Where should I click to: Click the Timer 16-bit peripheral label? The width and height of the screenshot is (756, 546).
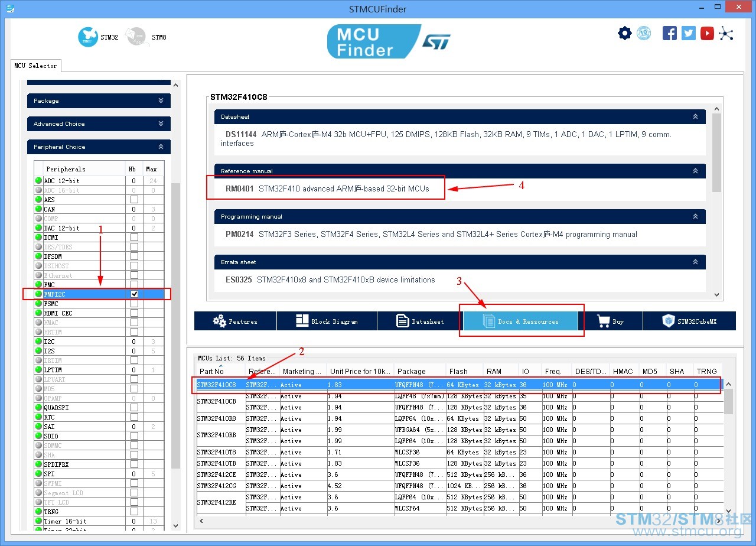click(65, 521)
